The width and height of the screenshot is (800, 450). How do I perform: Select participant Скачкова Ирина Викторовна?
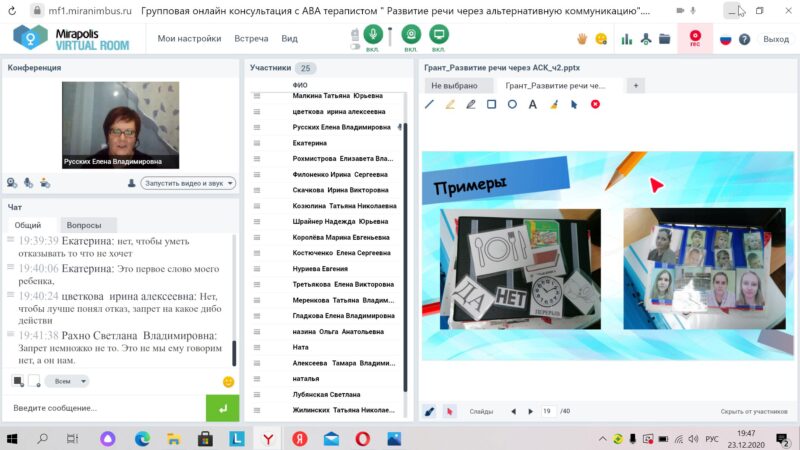pyautogui.click(x=340, y=190)
